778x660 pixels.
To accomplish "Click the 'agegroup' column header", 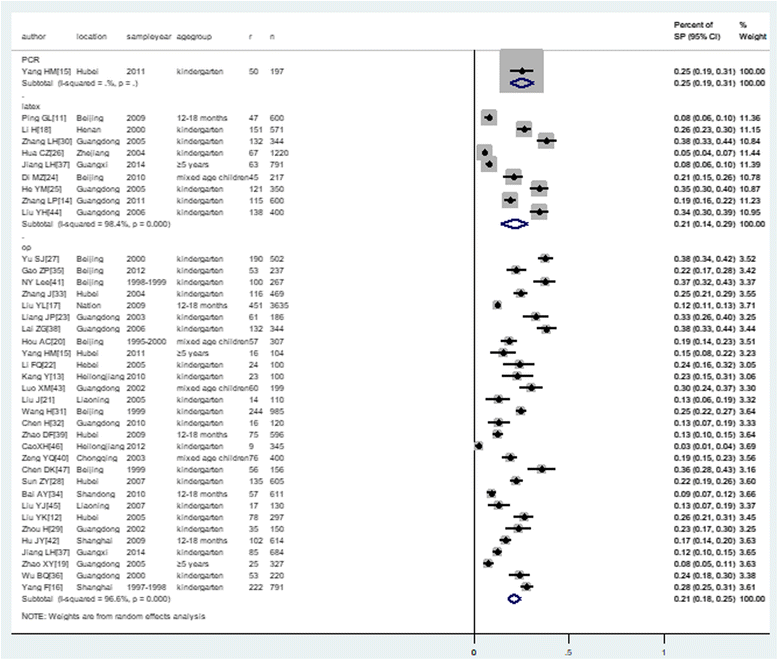I will pyautogui.click(x=194, y=36).
